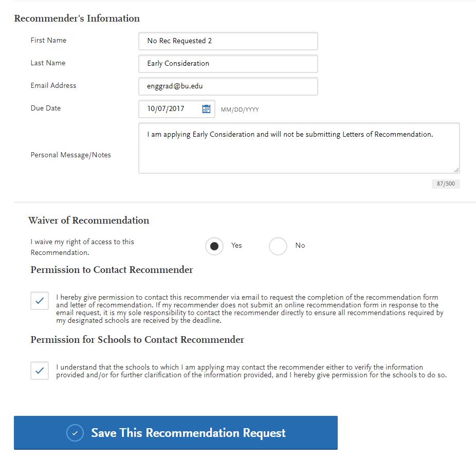The width and height of the screenshot is (476, 458).
Task: Click the First Name label
Action: point(48,41)
